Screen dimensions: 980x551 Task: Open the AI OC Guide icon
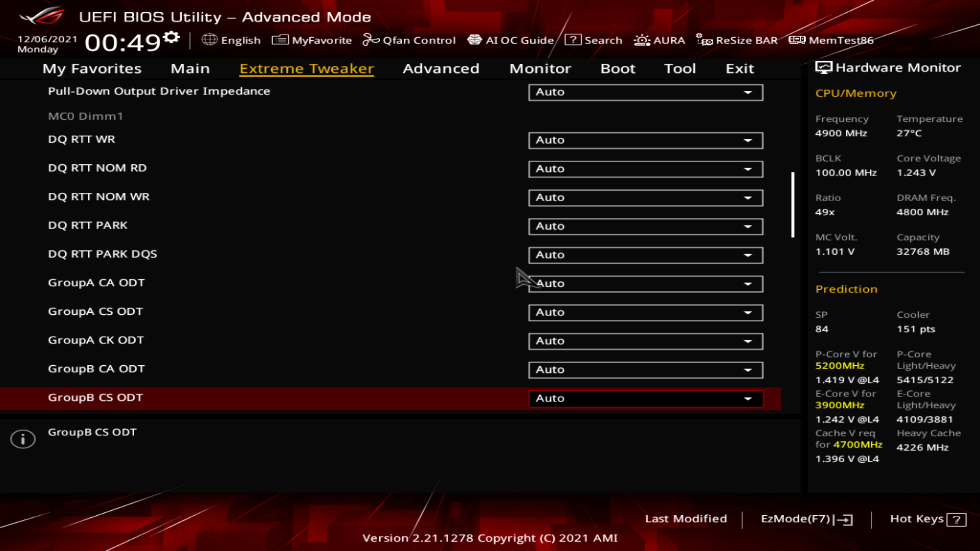click(475, 40)
